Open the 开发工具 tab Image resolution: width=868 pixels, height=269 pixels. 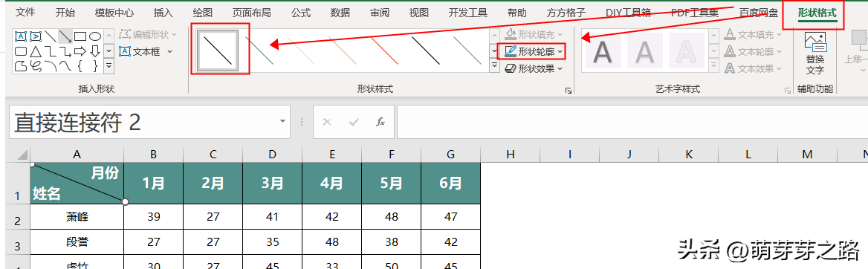click(x=467, y=12)
